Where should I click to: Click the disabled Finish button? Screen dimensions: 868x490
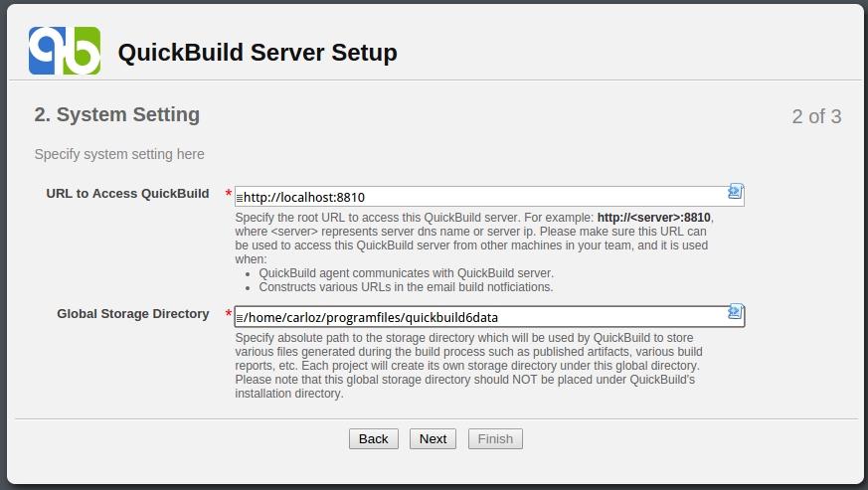tap(495, 439)
